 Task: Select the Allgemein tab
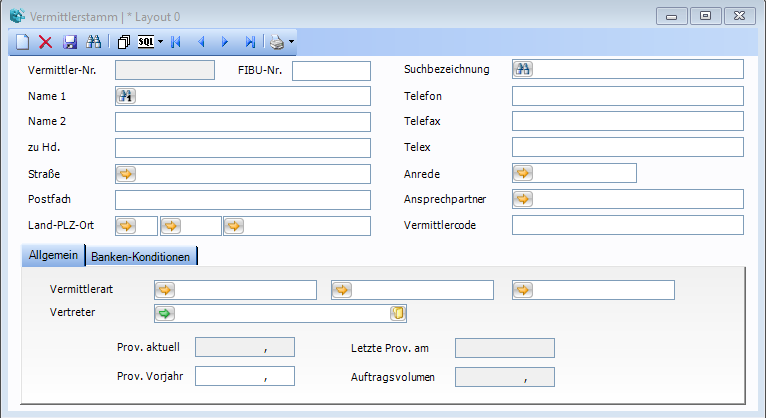click(x=53, y=255)
